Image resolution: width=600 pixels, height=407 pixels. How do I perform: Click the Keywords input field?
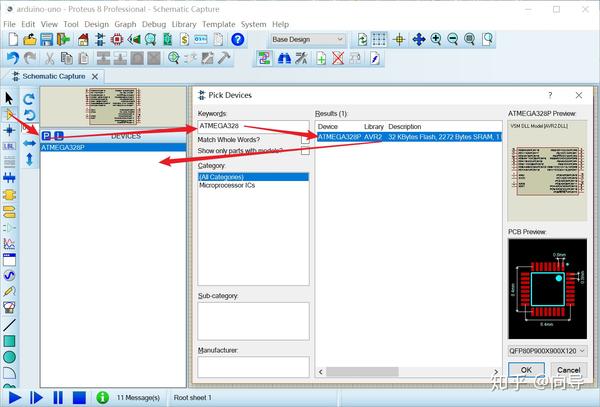coord(253,126)
